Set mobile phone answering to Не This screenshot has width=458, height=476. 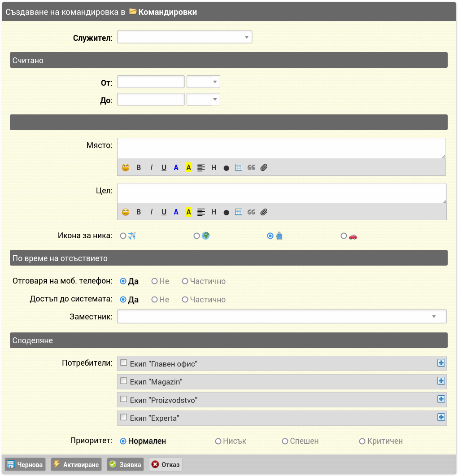click(x=154, y=281)
